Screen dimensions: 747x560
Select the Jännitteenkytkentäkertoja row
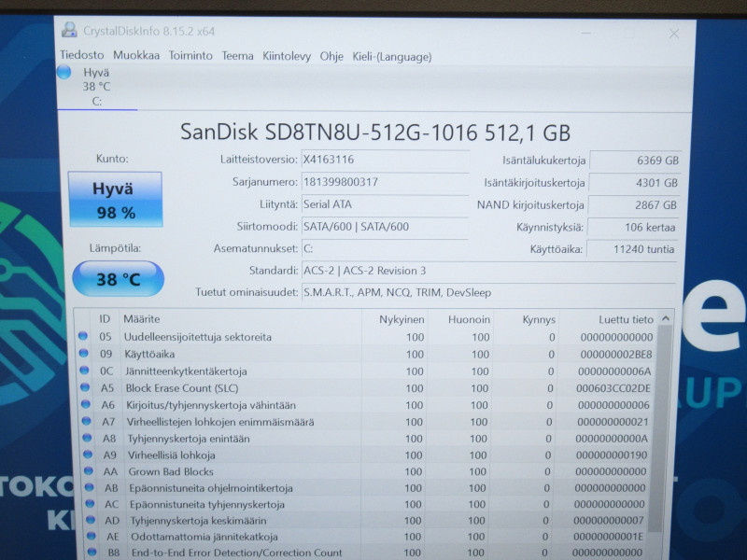tap(366, 371)
